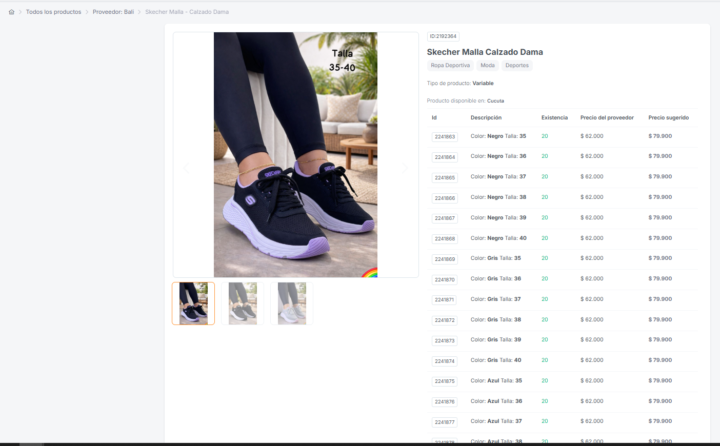Show next product image with right arrow
The width and height of the screenshot is (720, 446).
point(405,168)
